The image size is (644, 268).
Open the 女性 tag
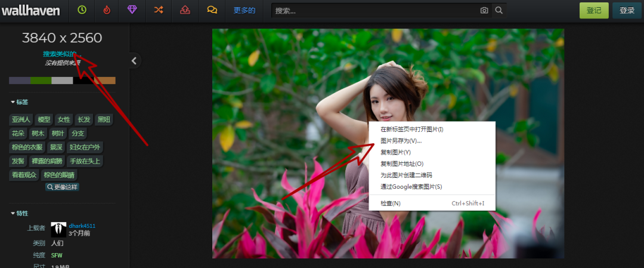64,119
